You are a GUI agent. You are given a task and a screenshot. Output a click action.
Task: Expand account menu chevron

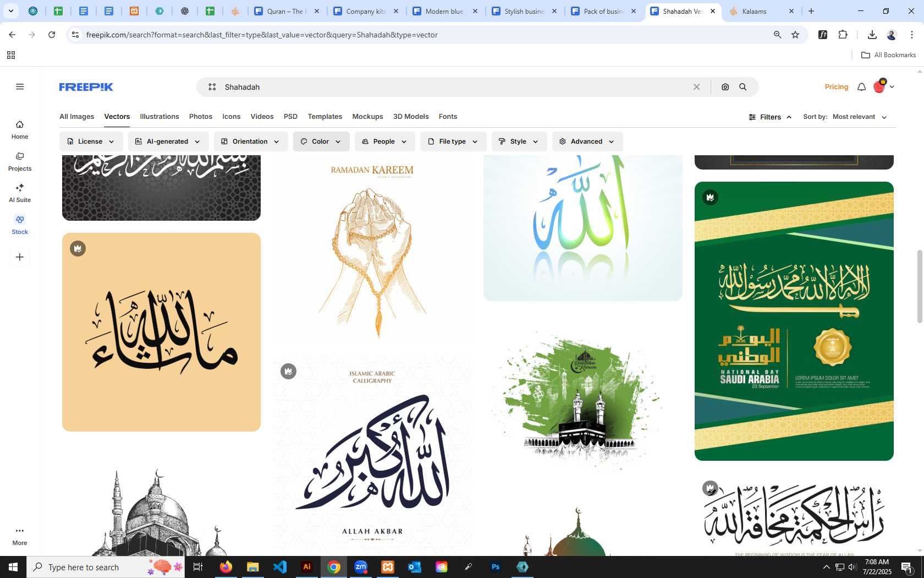tap(892, 87)
